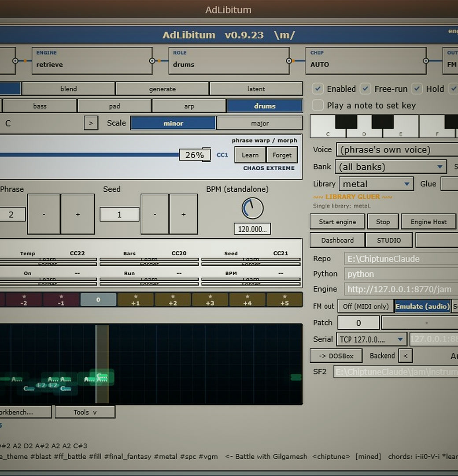
Task: Click the black key between C and D
Action: pos(346,122)
